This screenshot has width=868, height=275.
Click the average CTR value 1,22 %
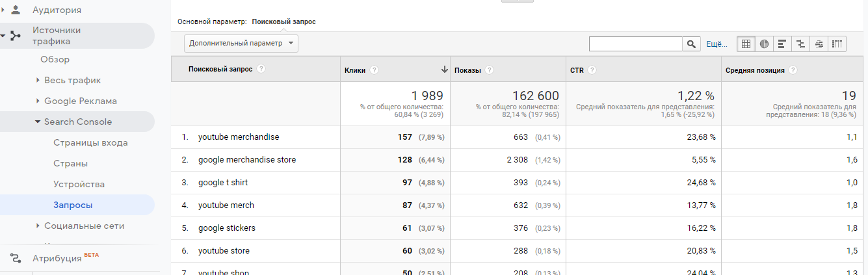(696, 96)
